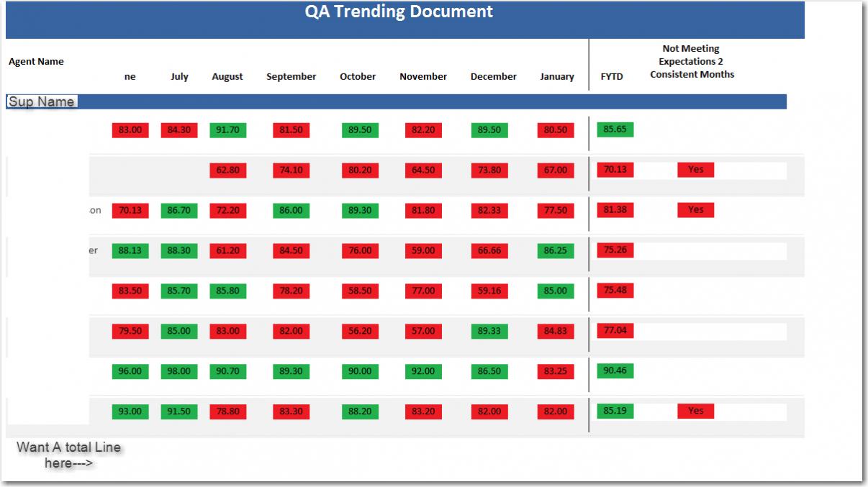
Task: Click the 82.33 cell
Action: tap(489, 211)
